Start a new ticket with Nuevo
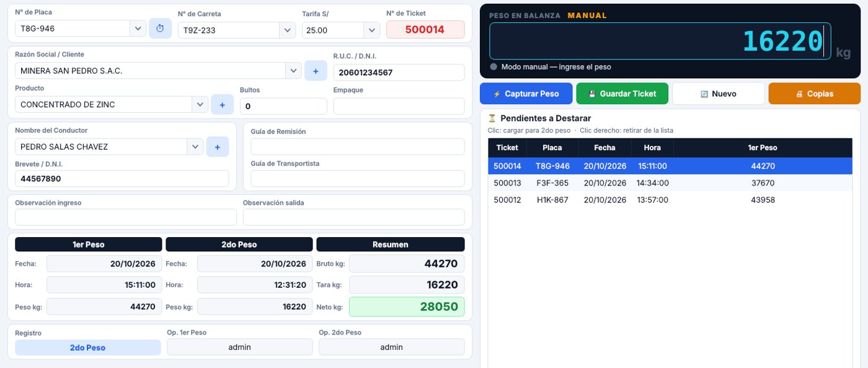 click(x=718, y=94)
